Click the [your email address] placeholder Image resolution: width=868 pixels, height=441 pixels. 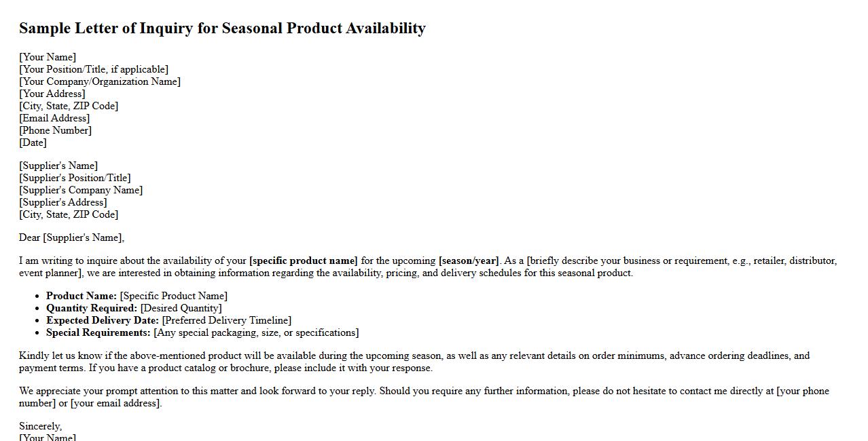coord(116,403)
